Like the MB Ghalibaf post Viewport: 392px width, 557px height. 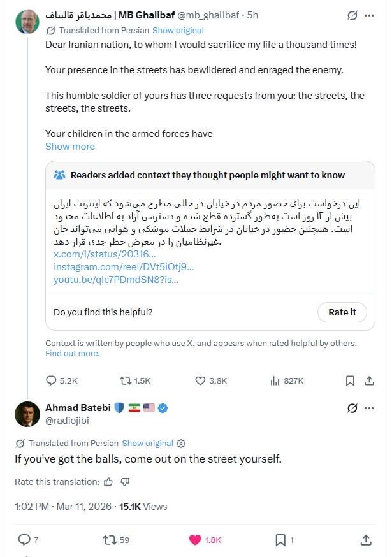[x=200, y=380]
